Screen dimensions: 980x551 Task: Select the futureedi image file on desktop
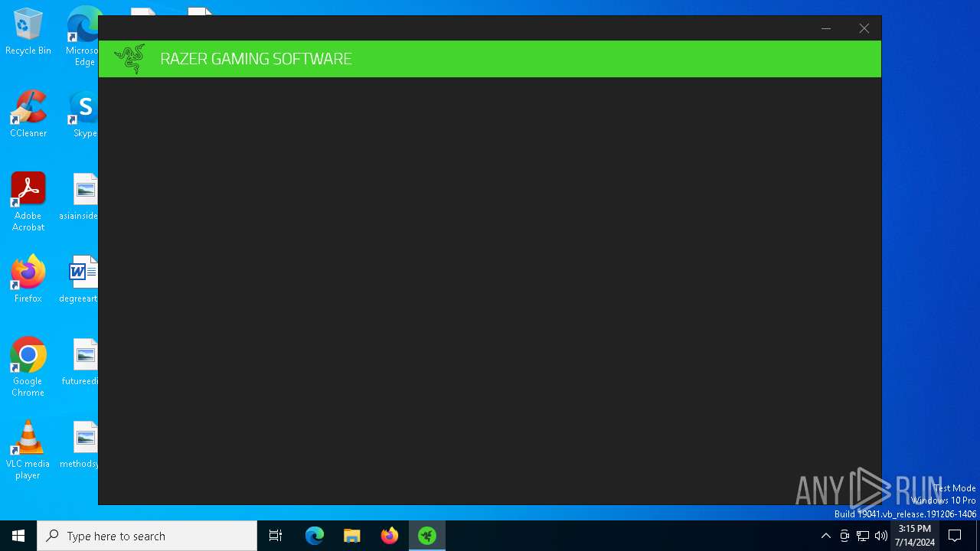point(80,362)
